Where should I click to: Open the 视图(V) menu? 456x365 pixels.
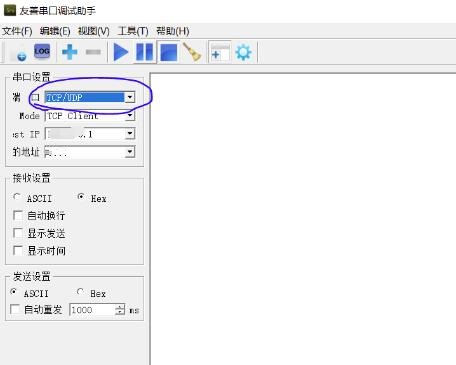(94, 31)
